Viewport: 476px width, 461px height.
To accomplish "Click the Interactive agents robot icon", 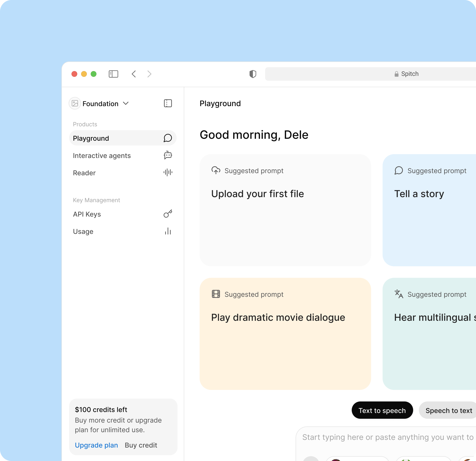I will pyautogui.click(x=167, y=155).
